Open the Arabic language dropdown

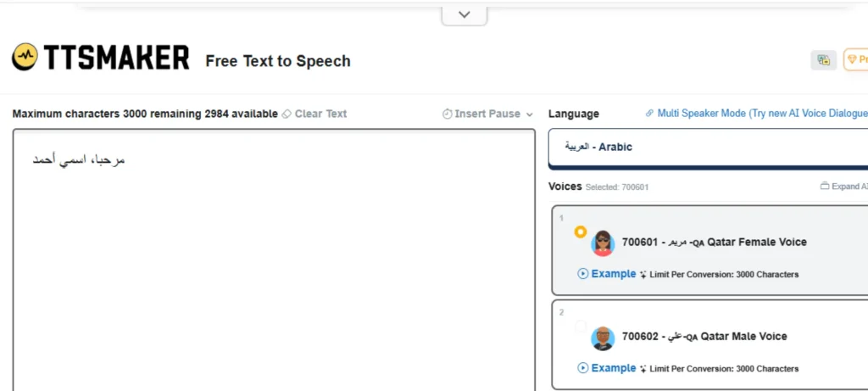(708, 148)
